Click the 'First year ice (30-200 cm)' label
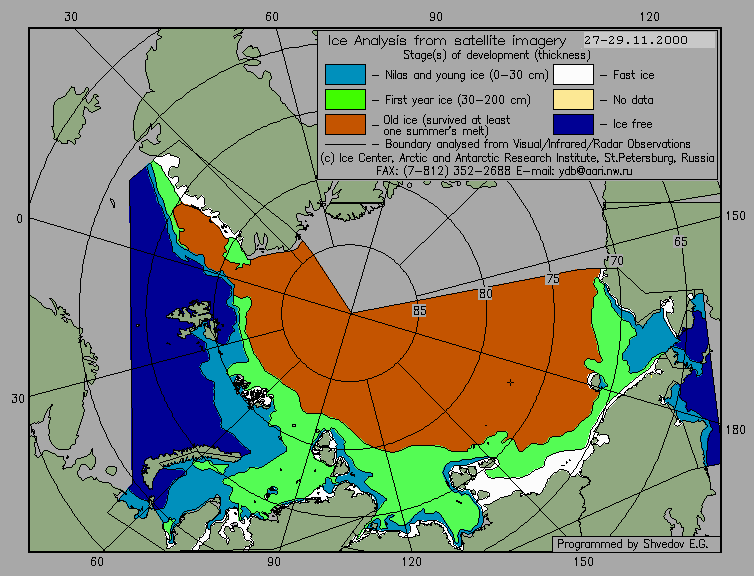Viewport: 754px width, 576px height. pos(458,100)
